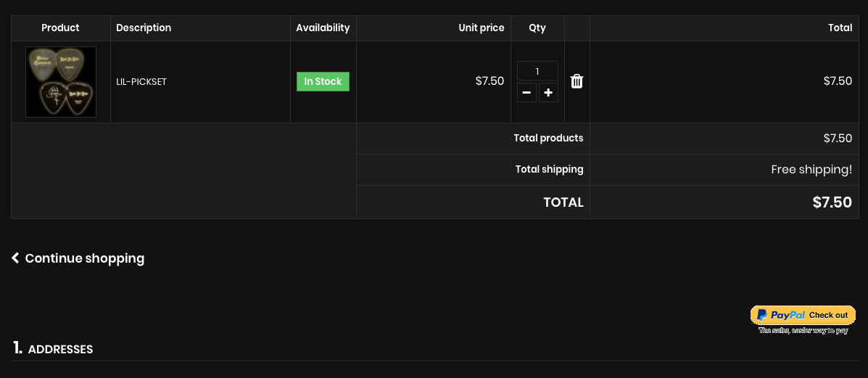
Task: Click the Total column header
Action: (840, 28)
